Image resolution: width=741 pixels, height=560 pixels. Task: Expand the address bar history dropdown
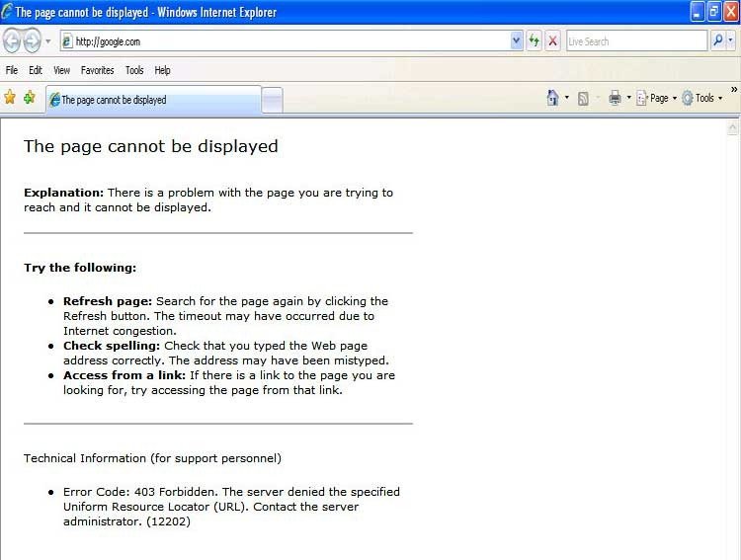517,40
